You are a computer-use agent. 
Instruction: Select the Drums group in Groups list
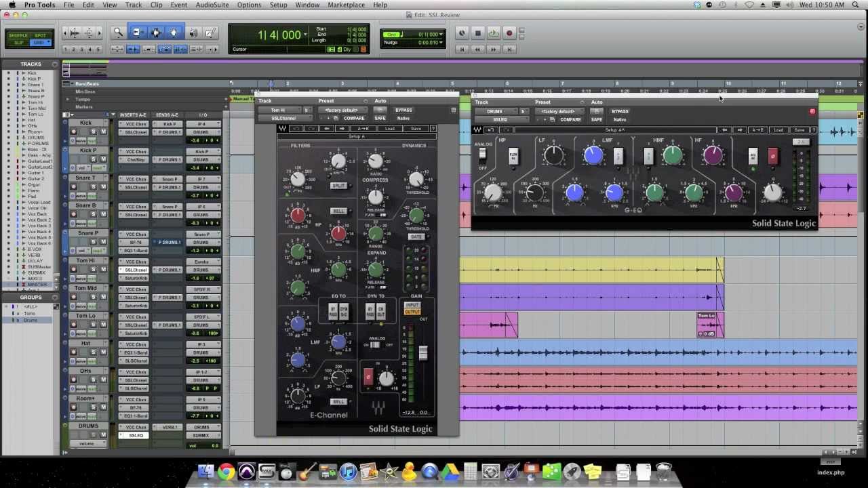(x=31, y=320)
